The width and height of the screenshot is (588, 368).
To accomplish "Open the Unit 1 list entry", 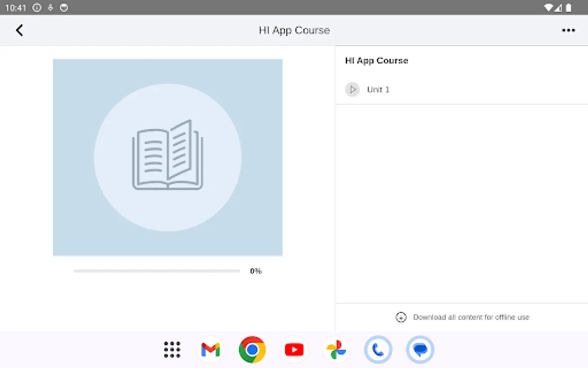I will pyautogui.click(x=461, y=89).
